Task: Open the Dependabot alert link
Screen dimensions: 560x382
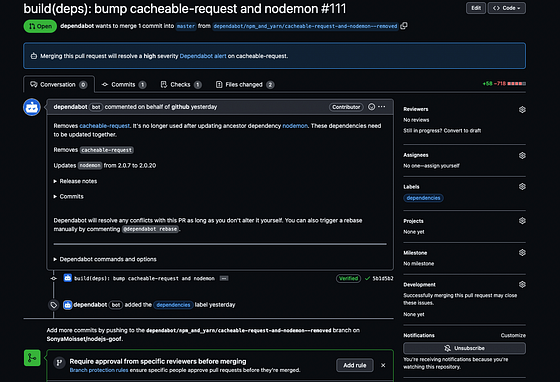Action: pyautogui.click(x=203, y=56)
